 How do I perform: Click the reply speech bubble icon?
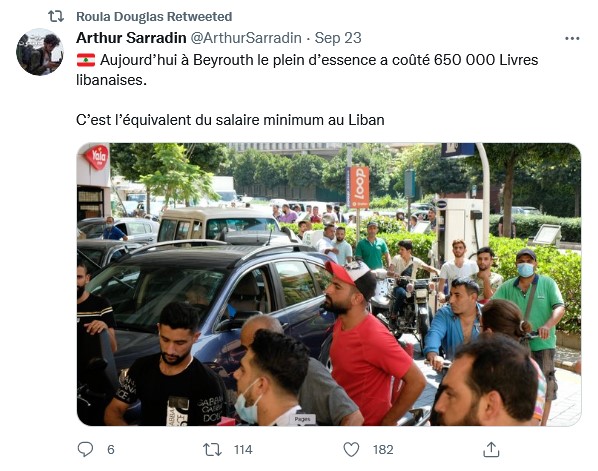pos(85,449)
